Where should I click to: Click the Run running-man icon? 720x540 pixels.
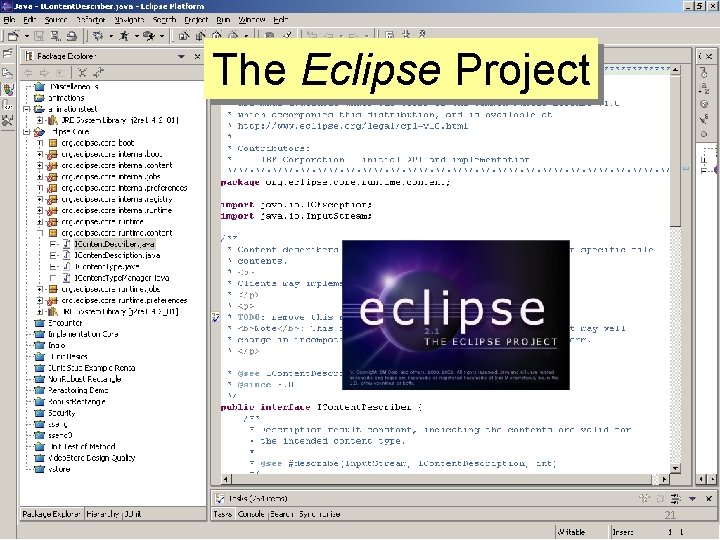click(x=124, y=35)
